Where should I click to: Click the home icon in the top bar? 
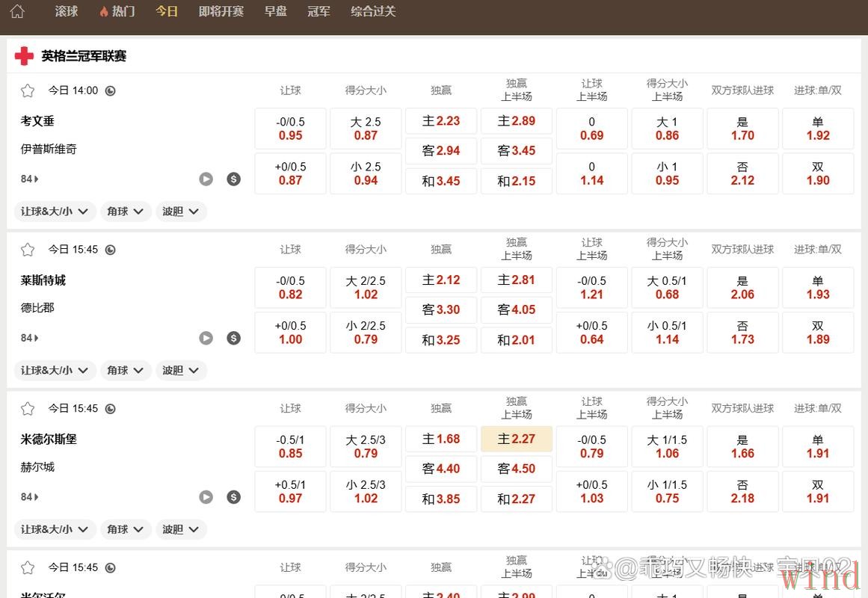16,11
